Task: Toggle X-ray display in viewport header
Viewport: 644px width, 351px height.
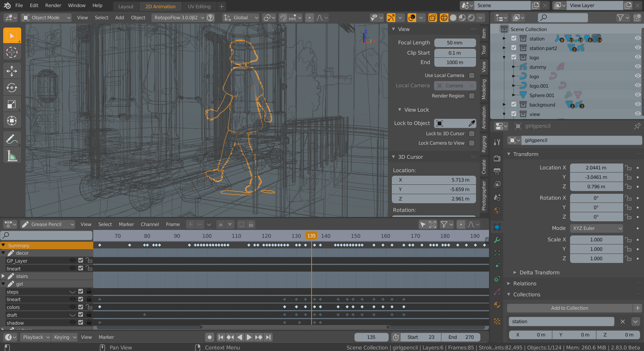Action: 433,18
